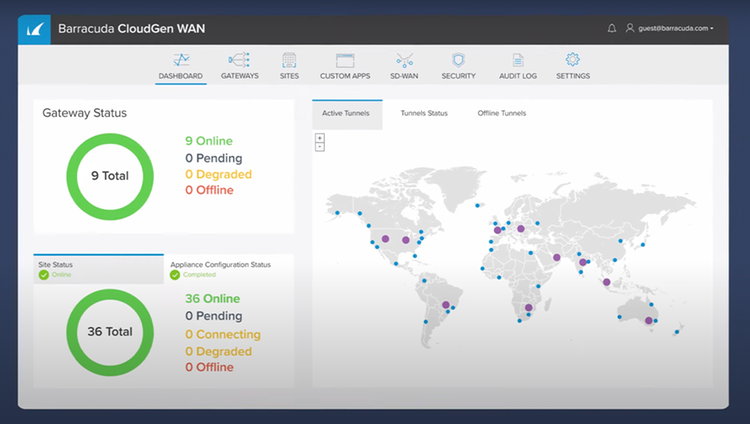The image size is (750, 424).
Task: Click the '9 Online' gateway status text
Action: pyautogui.click(x=209, y=141)
